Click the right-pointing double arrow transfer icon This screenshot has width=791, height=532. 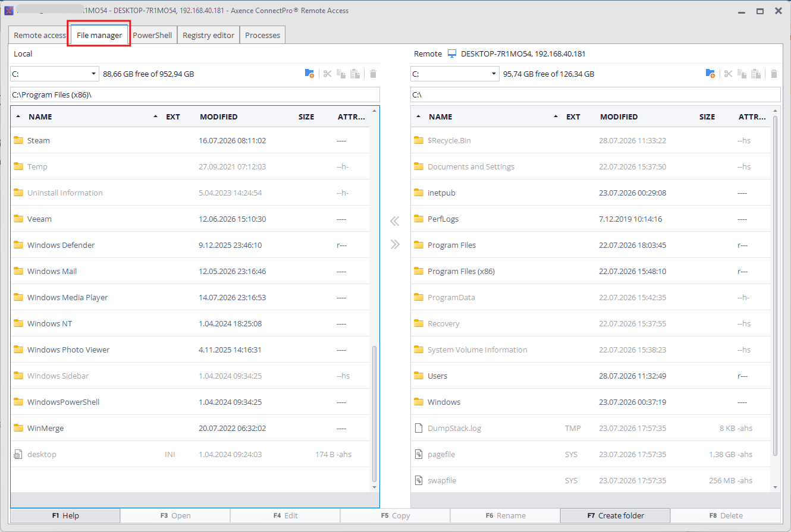tap(395, 244)
